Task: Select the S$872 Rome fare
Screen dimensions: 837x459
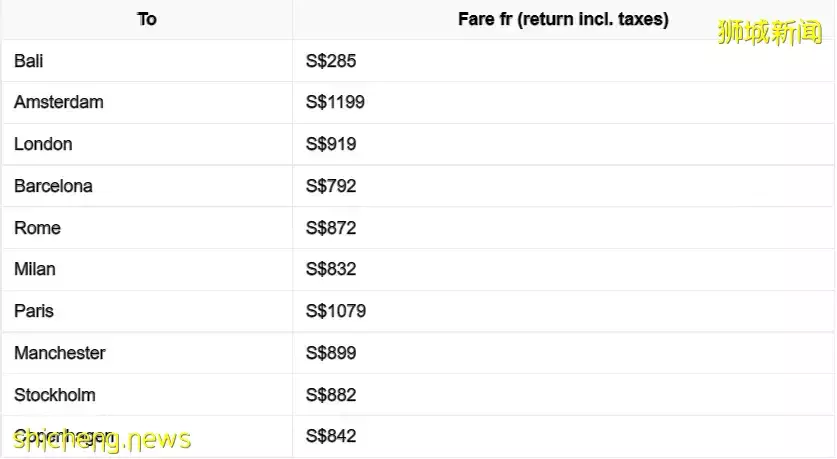Action: pyautogui.click(x=331, y=228)
